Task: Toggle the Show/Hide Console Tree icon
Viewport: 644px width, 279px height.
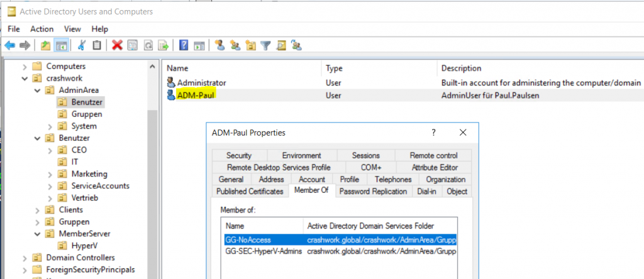Action: pyautogui.click(x=61, y=45)
